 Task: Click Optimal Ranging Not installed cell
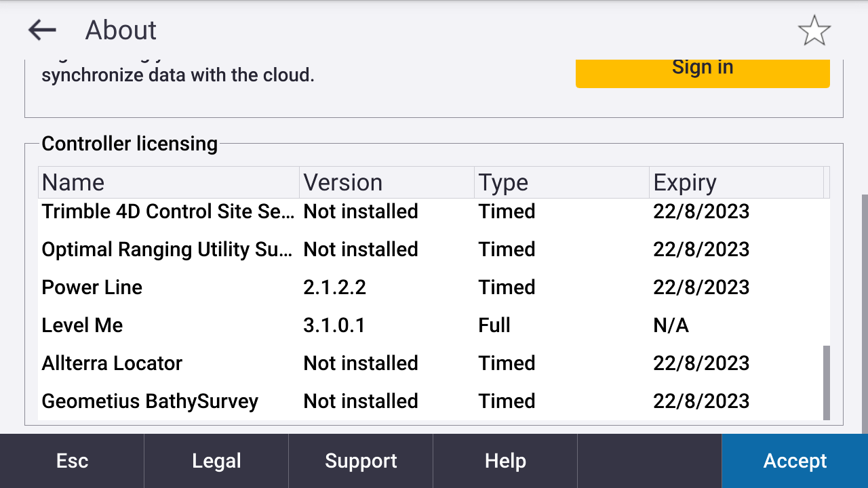click(x=361, y=249)
